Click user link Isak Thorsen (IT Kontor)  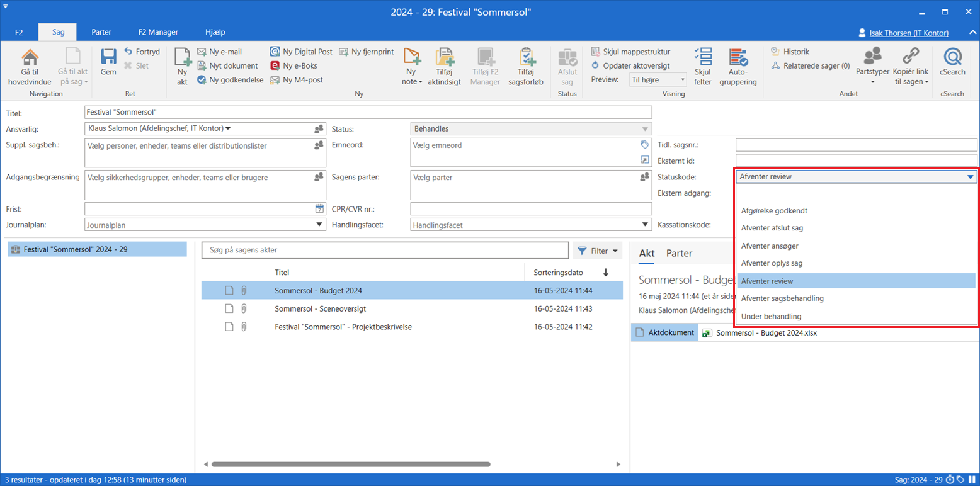(x=909, y=33)
